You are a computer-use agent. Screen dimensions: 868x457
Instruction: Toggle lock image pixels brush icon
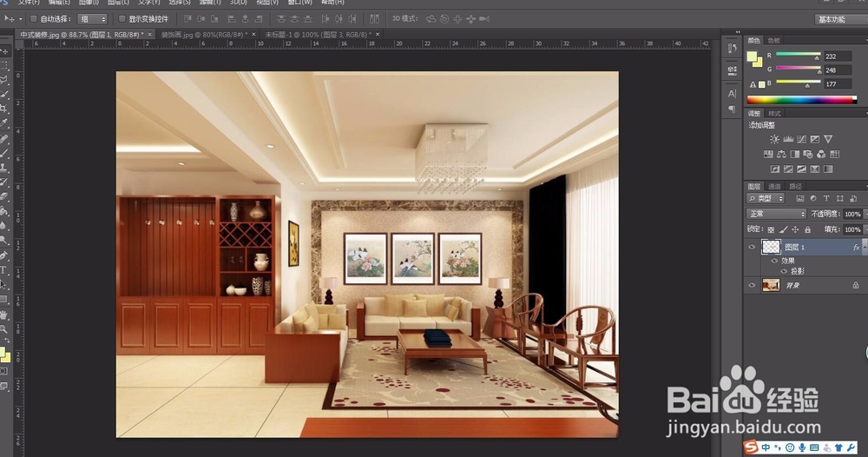tap(783, 229)
